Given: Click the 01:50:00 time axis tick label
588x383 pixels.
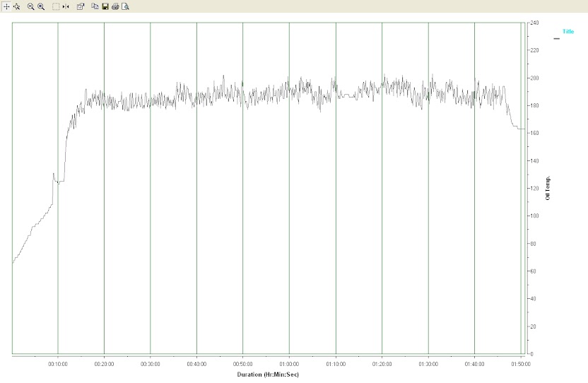Looking at the screenshot, I should [x=520, y=364].
